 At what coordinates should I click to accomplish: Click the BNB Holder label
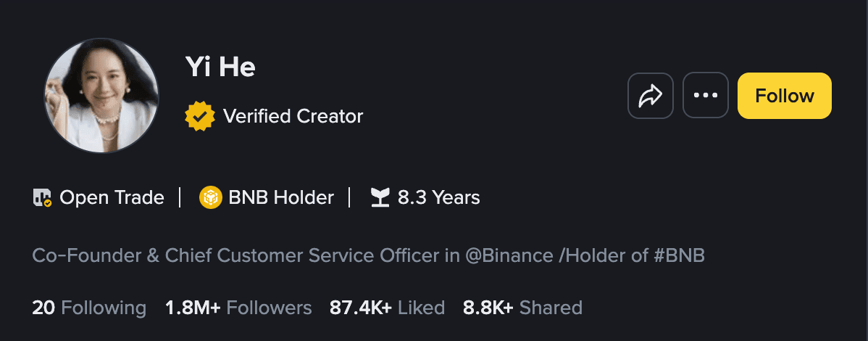pos(281,197)
